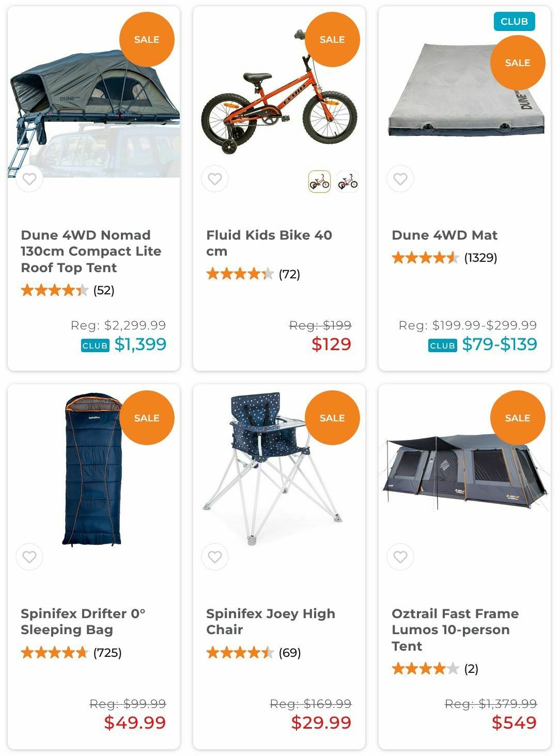Click the Dune 4WD Mat product title
560x756 pixels.
(x=444, y=235)
